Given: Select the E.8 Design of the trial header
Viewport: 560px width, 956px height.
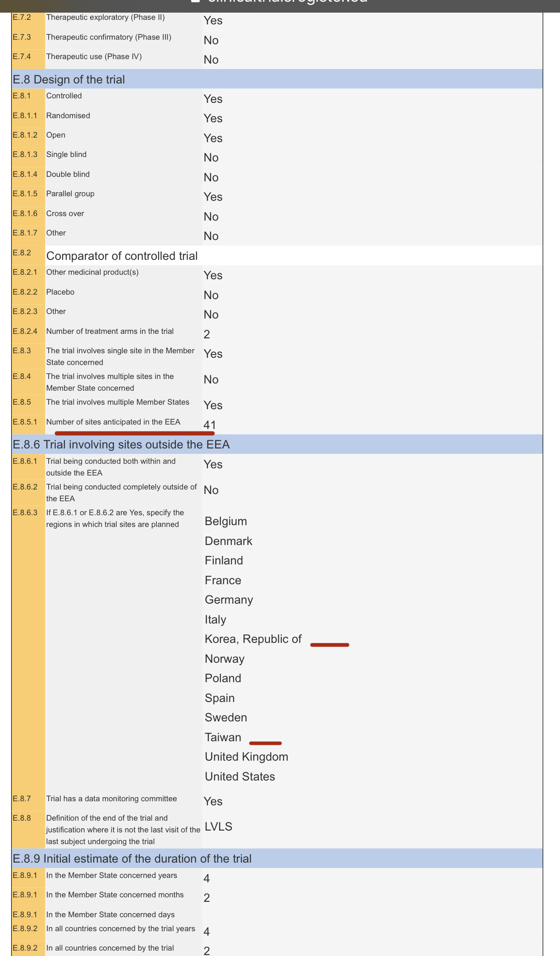Looking at the screenshot, I should [x=69, y=79].
